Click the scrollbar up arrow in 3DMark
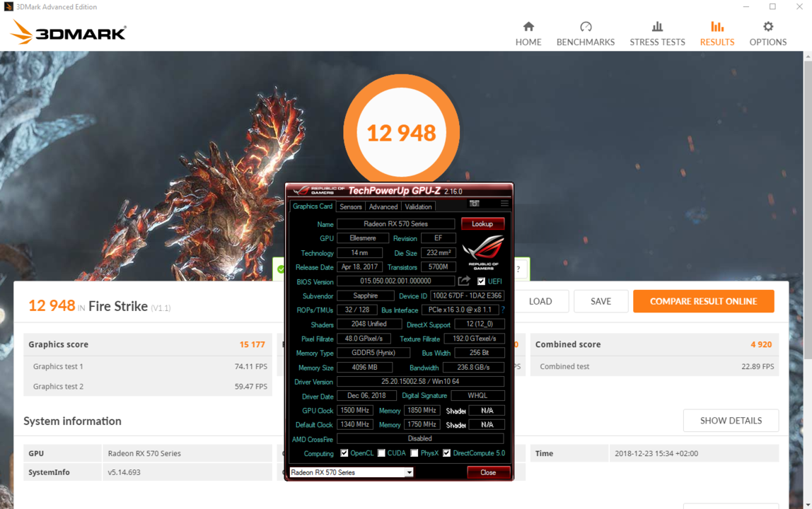This screenshot has width=812, height=509. tap(807, 55)
